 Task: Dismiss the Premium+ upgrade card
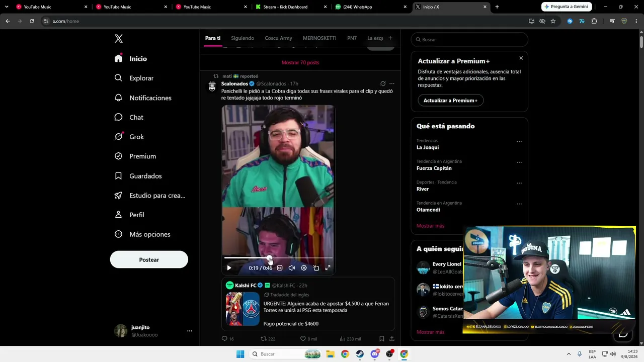coord(521,58)
